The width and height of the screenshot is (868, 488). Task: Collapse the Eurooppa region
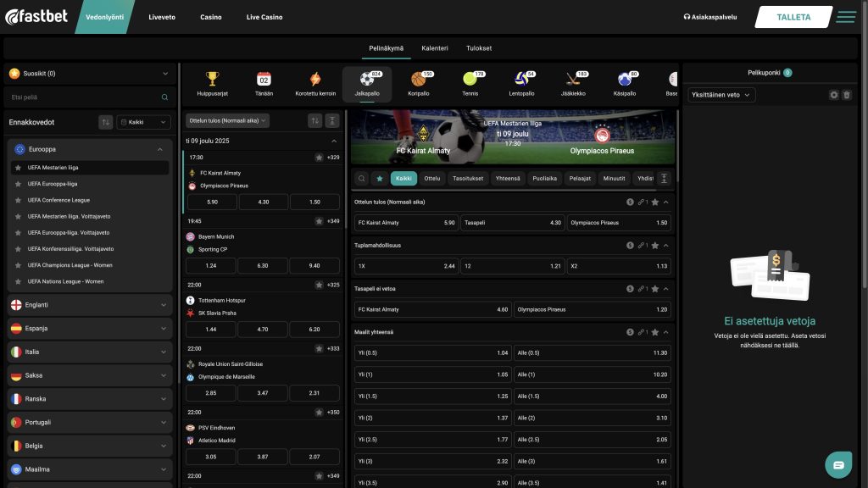point(90,149)
